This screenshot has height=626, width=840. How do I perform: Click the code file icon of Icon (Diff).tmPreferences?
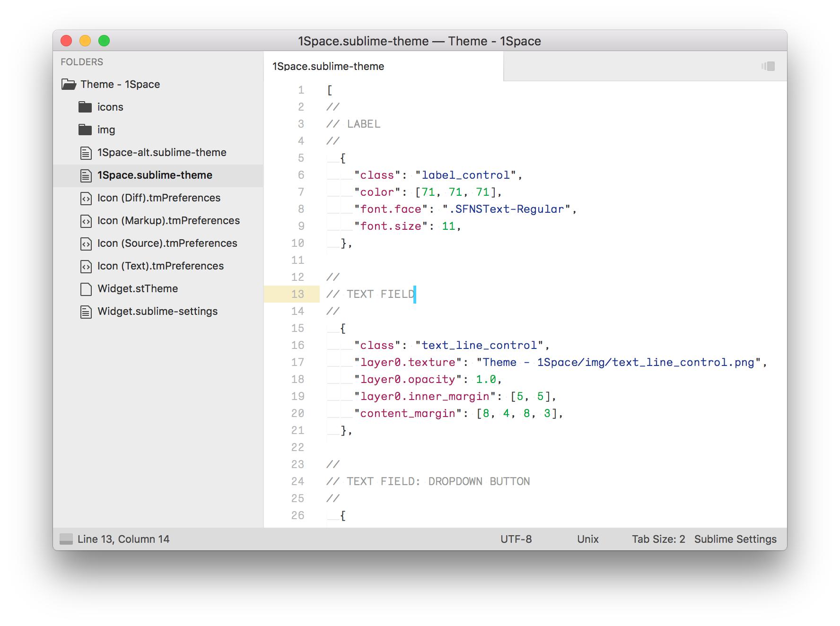(x=86, y=198)
